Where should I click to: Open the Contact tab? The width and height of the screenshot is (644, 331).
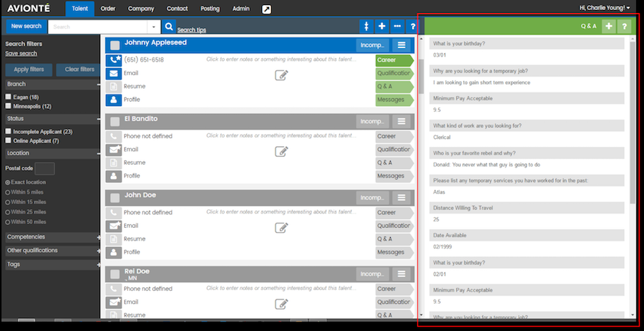[x=177, y=9]
